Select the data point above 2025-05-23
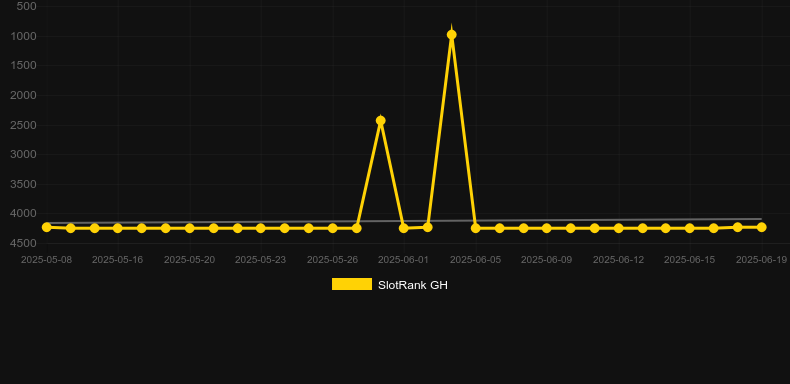The width and height of the screenshot is (790, 384). [x=260, y=228]
